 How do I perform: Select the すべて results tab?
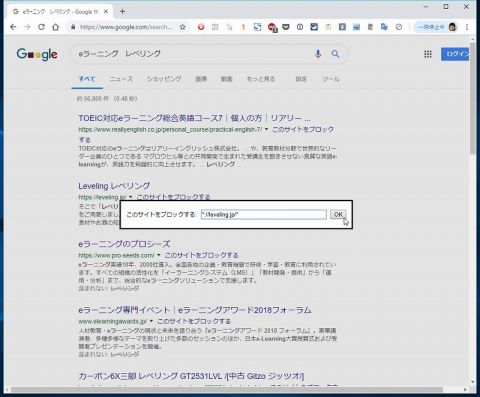pyautogui.click(x=87, y=79)
